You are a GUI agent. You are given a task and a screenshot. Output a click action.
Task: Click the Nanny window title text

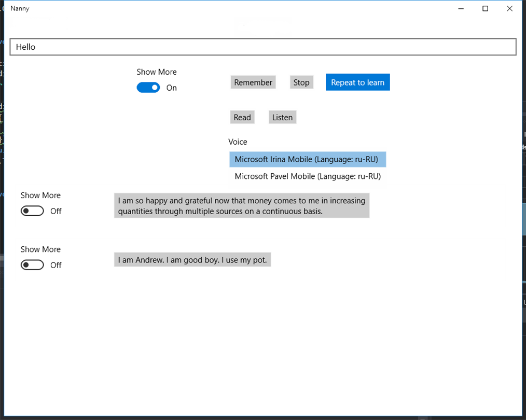(20, 8)
